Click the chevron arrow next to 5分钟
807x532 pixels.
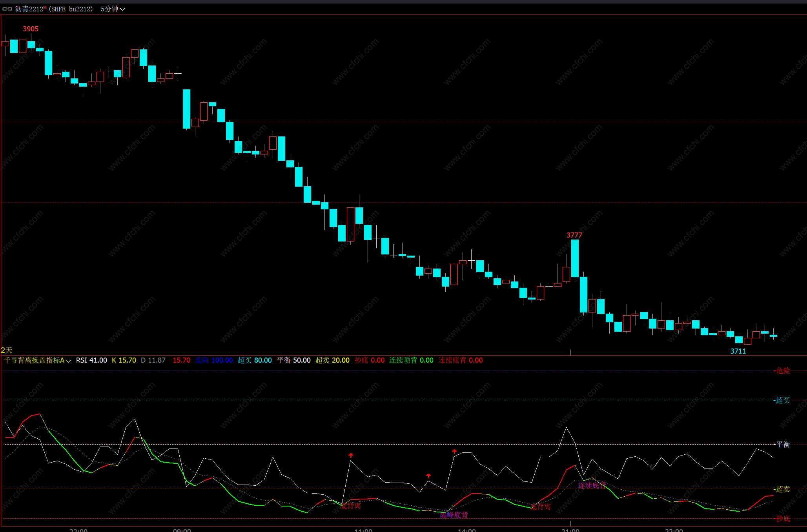122,9
